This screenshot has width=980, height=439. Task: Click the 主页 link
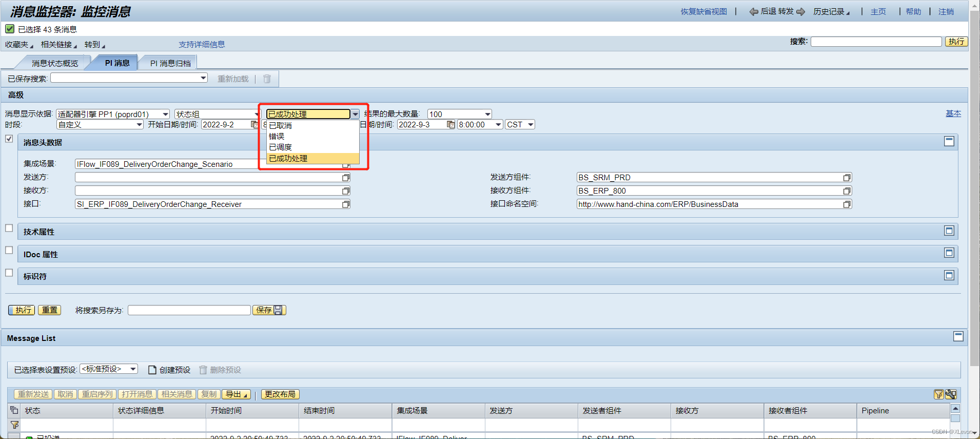878,11
